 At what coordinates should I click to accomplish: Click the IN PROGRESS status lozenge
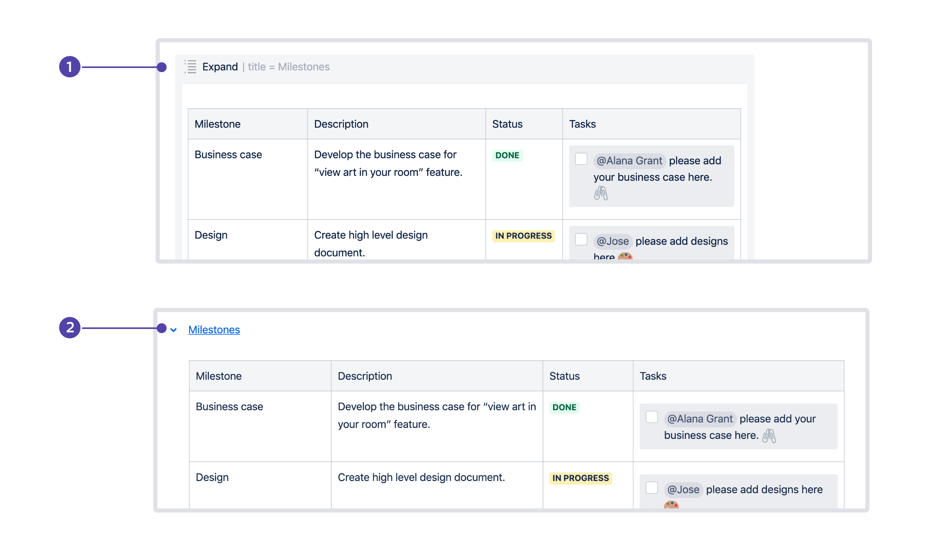(523, 235)
